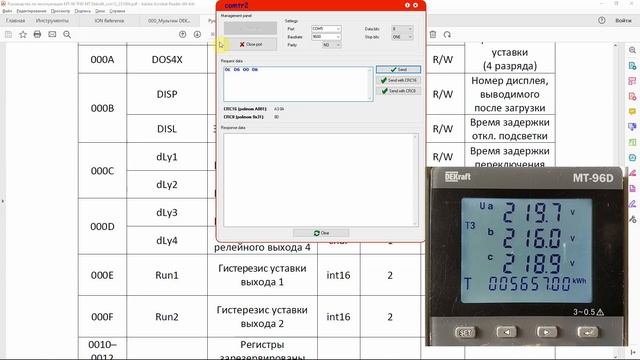
Task: Print the PDF using the printer icon
Action: [37, 34]
